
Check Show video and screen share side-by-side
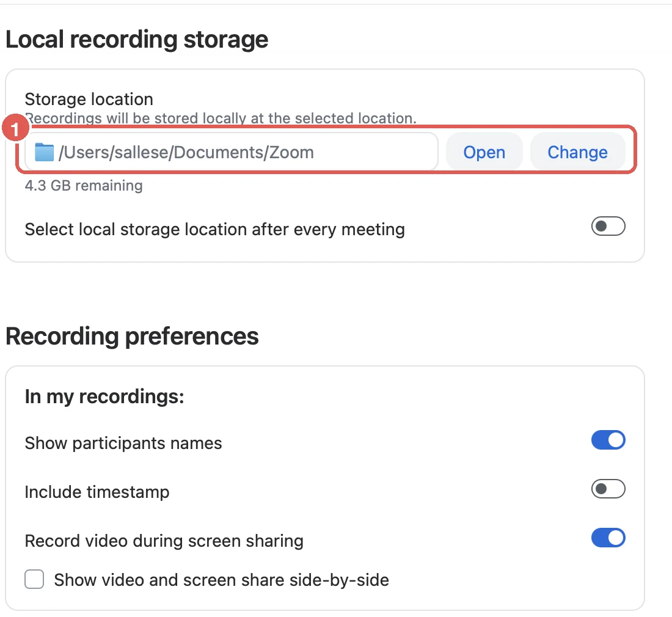click(x=34, y=579)
